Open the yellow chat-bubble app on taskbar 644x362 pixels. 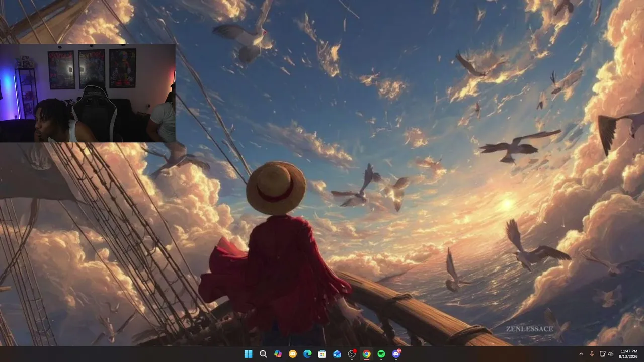[293, 354]
